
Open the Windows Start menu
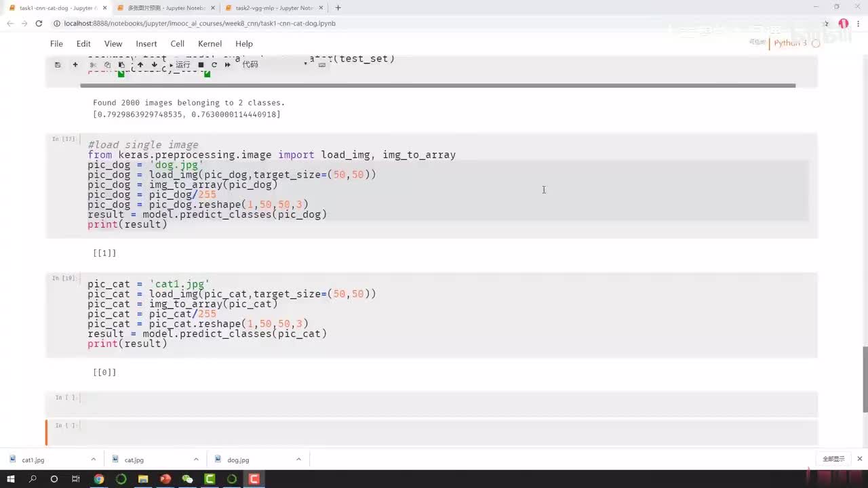pyautogui.click(x=11, y=479)
